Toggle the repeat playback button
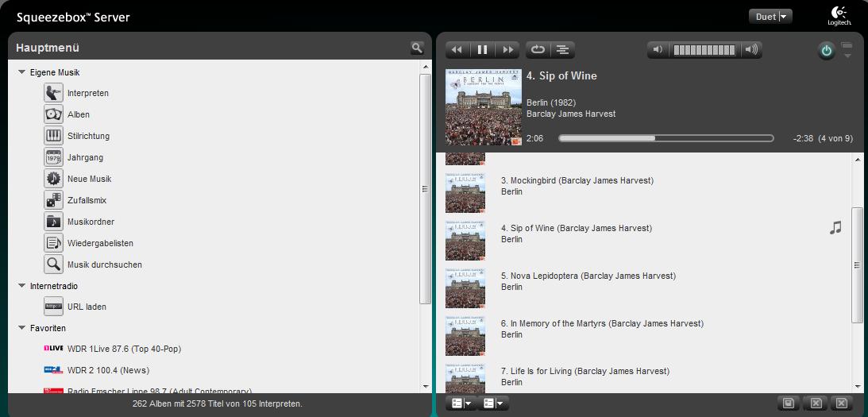This screenshot has height=417, width=868. pyautogui.click(x=538, y=49)
